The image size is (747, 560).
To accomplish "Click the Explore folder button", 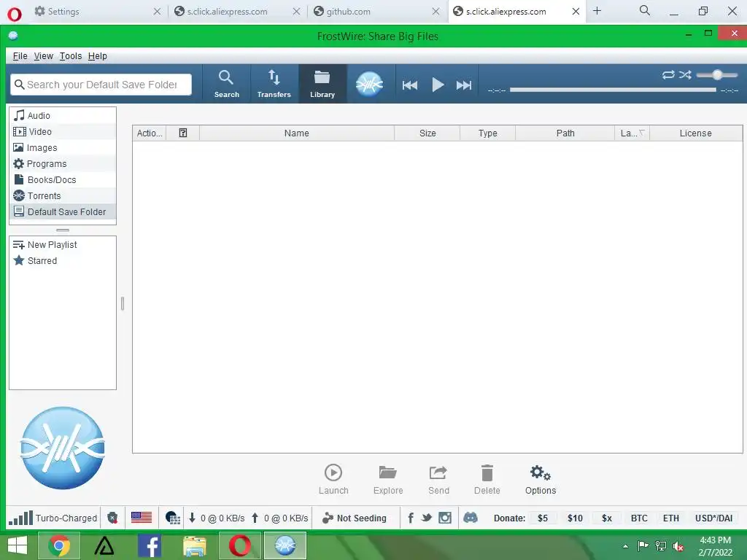I will coord(388,480).
